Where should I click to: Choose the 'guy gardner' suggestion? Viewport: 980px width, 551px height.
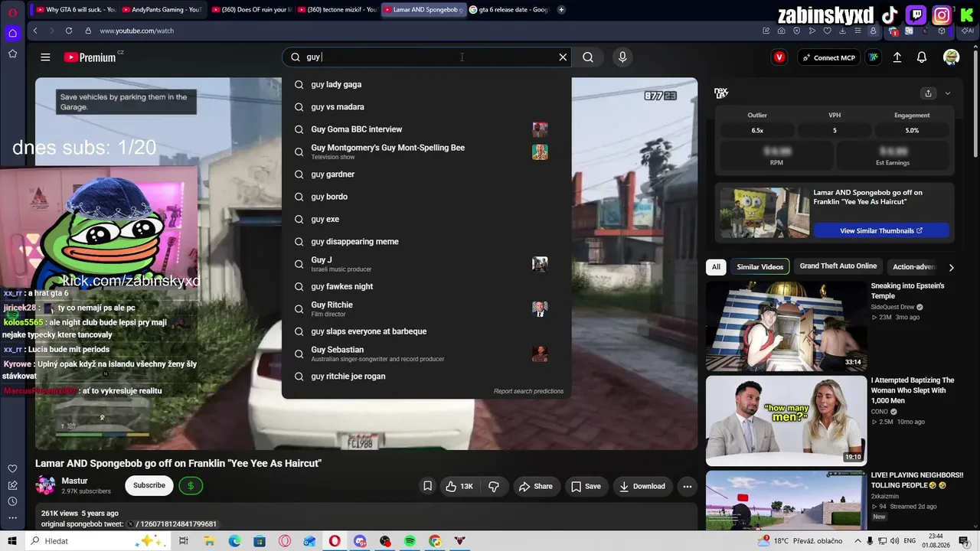coord(426,174)
